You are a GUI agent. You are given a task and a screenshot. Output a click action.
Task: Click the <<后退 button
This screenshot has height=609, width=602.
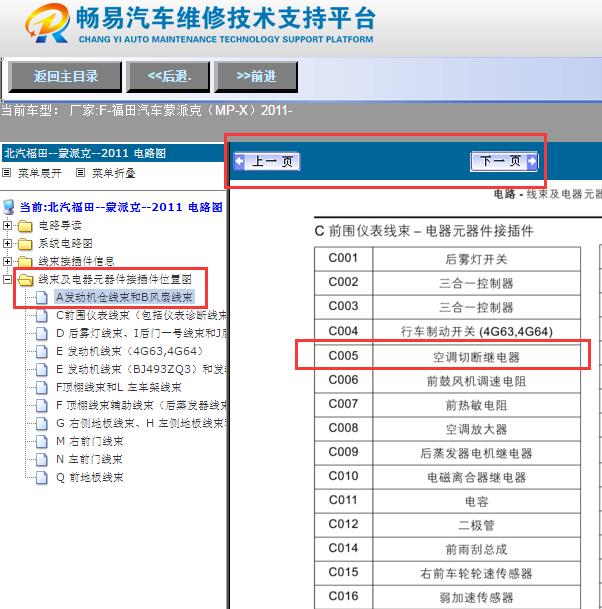169,77
